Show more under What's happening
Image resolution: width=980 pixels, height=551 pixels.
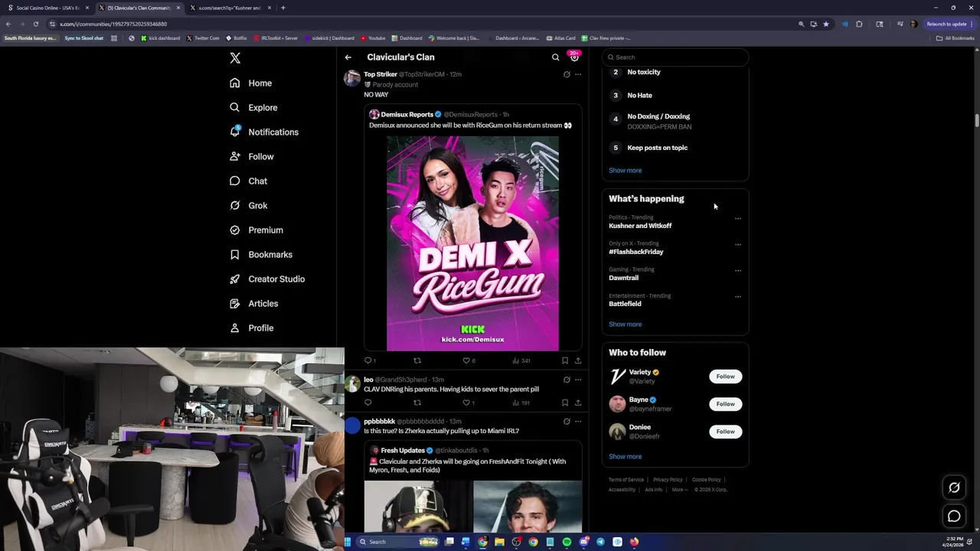625,324
